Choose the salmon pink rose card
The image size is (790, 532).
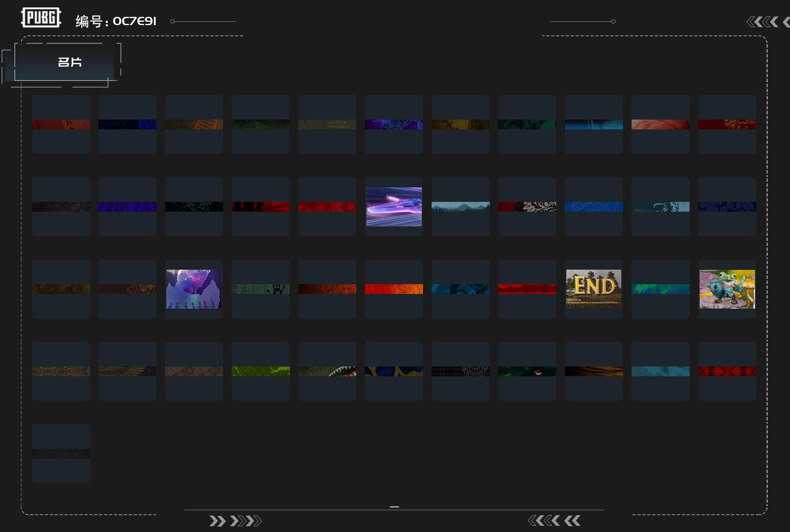[x=660, y=124]
